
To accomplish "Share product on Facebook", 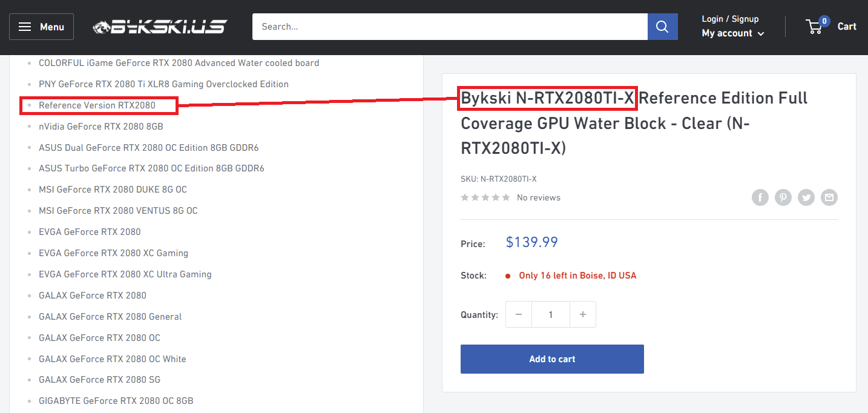I will pos(760,197).
